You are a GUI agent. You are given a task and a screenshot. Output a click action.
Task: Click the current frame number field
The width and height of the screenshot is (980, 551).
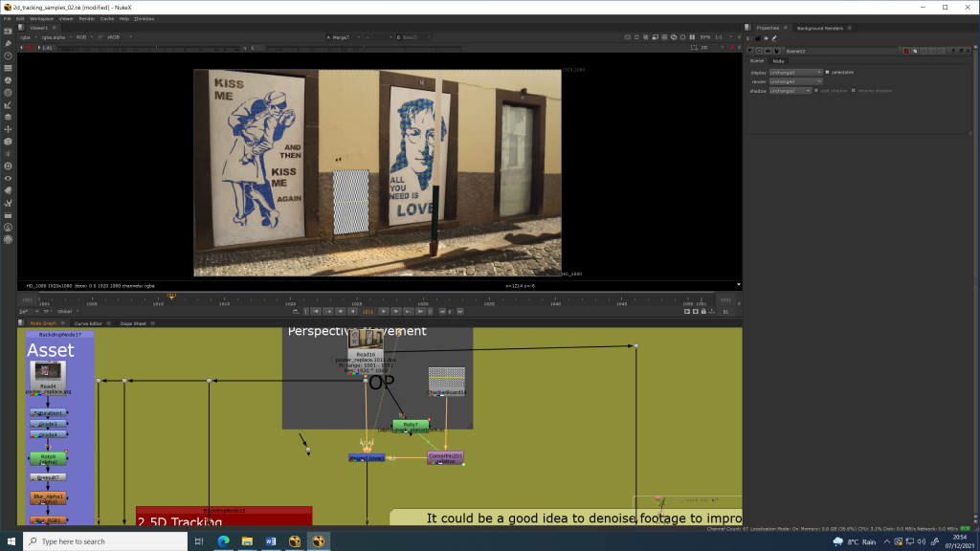tap(368, 311)
